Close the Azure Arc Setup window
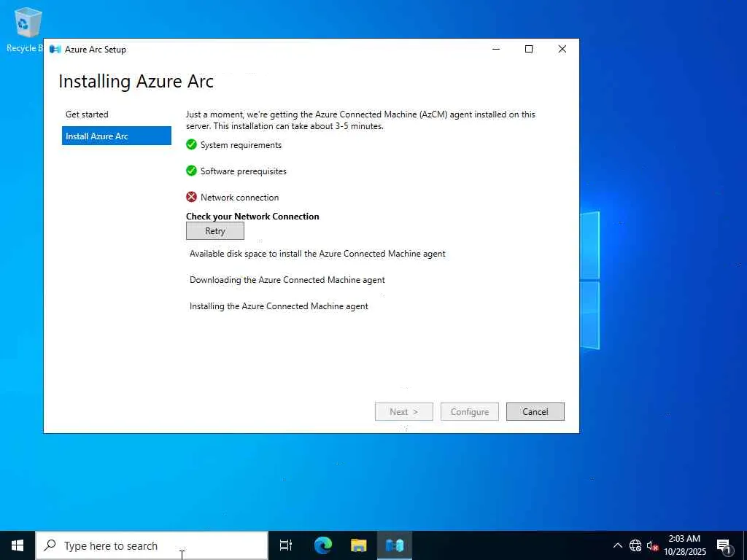The image size is (747, 560). (562, 49)
